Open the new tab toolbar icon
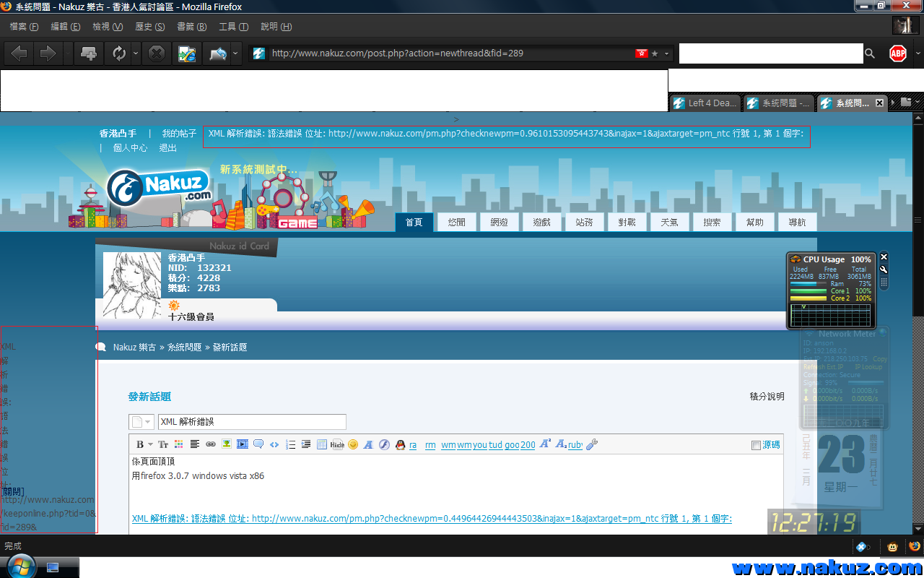Image resolution: width=924 pixels, height=578 pixels. pos(90,53)
